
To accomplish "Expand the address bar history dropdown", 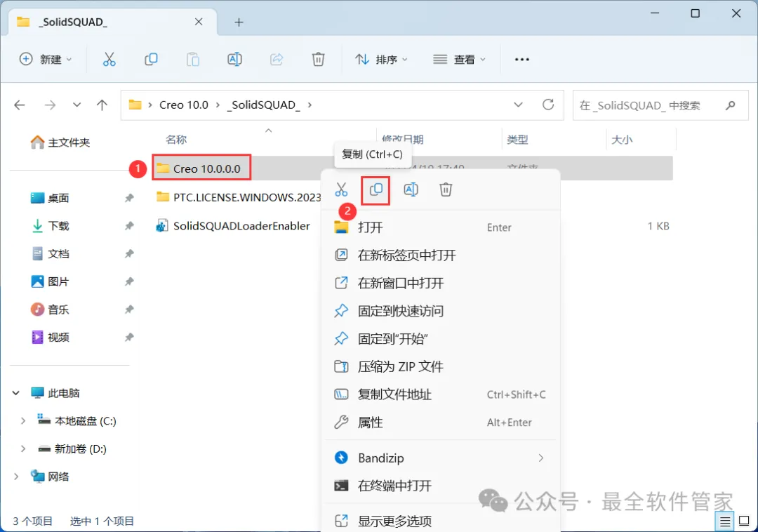I will (518, 105).
